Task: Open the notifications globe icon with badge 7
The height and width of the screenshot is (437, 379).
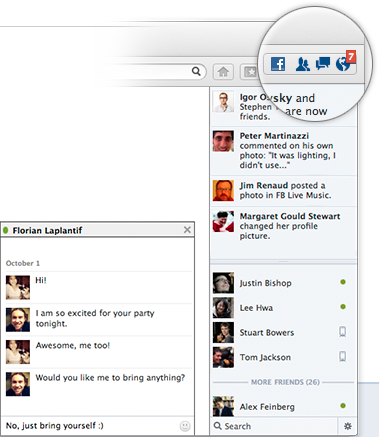Action: tap(345, 61)
